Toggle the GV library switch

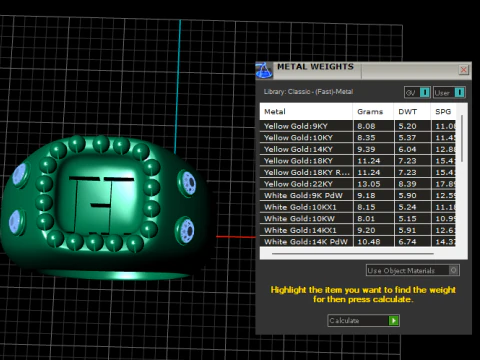coord(417,92)
